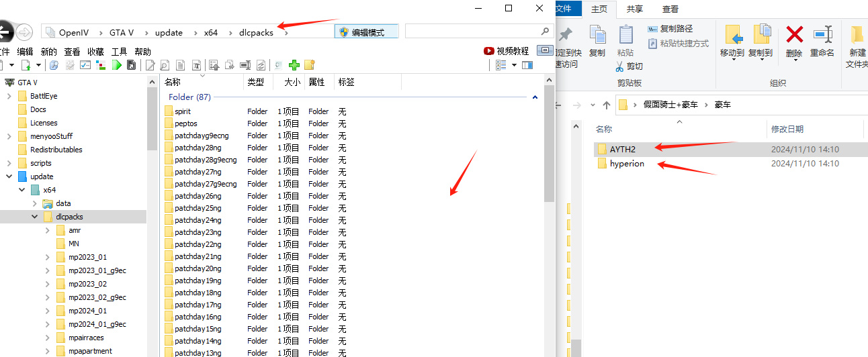Screen dimensions: 868x357
Task: Switch to the Share (共享) Explorer tab
Action: pyautogui.click(x=634, y=9)
